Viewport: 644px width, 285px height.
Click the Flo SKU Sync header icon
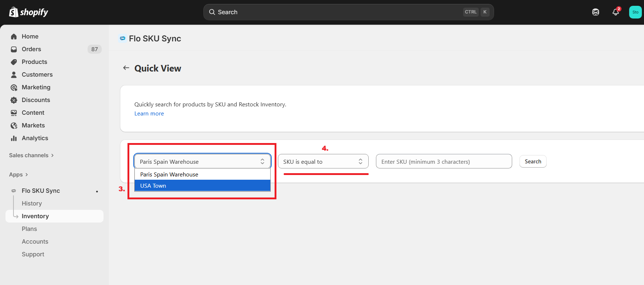(x=122, y=38)
